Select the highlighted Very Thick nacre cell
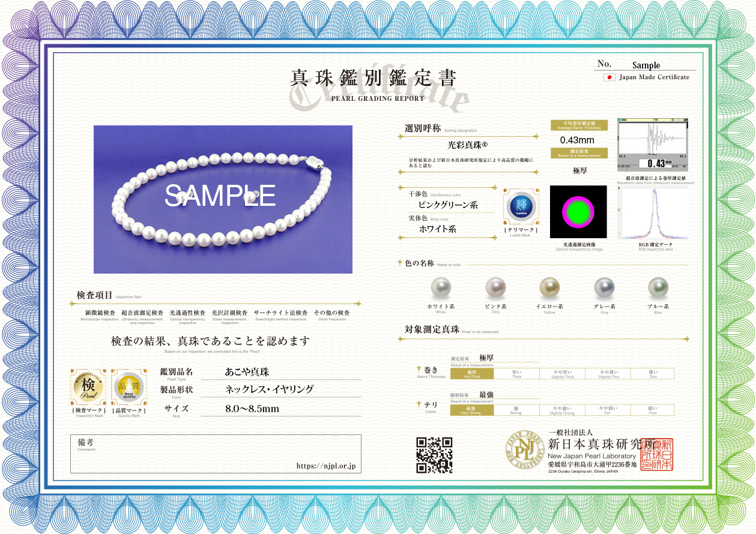This screenshot has height=534, width=756. [472, 374]
